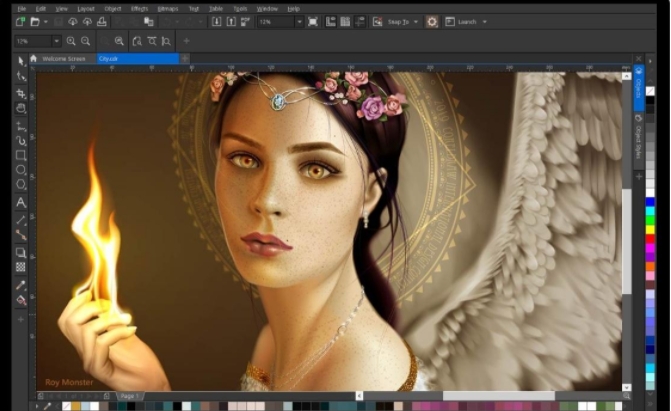Open the zoom toolbar percentage dropdown
This screenshot has width=671, height=411.
56,41
